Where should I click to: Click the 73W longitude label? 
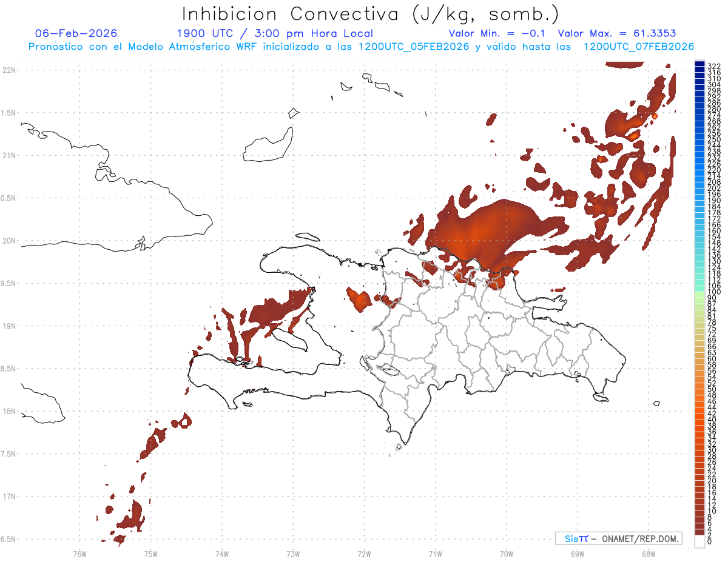pyautogui.click(x=293, y=554)
